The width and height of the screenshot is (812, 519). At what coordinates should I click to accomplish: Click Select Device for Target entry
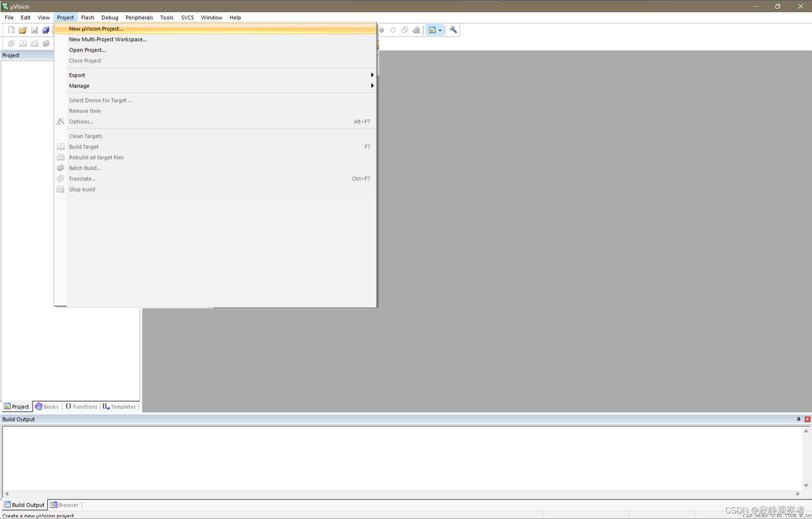point(215,100)
